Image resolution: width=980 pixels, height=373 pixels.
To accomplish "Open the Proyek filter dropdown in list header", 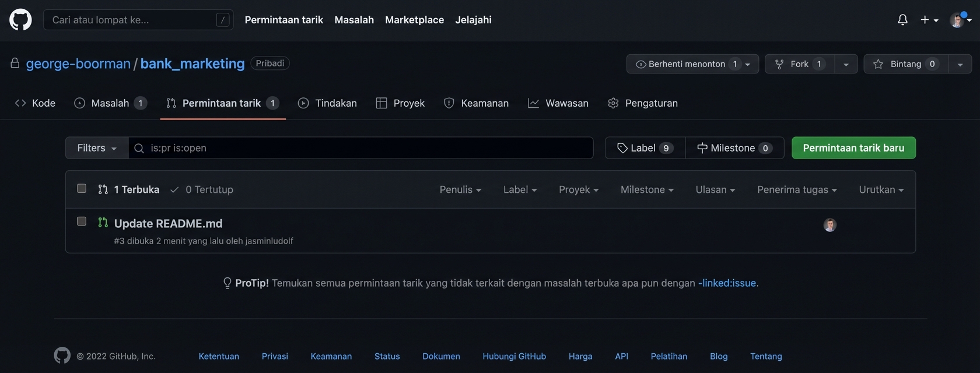I will (579, 189).
